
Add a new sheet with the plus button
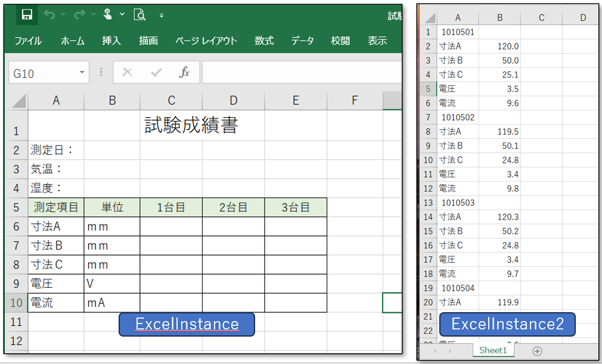pyautogui.click(x=537, y=351)
